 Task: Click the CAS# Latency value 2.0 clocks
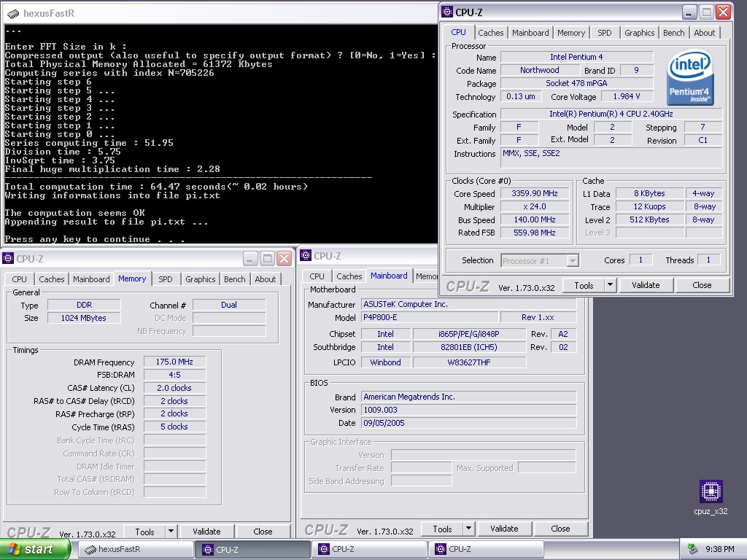click(174, 388)
